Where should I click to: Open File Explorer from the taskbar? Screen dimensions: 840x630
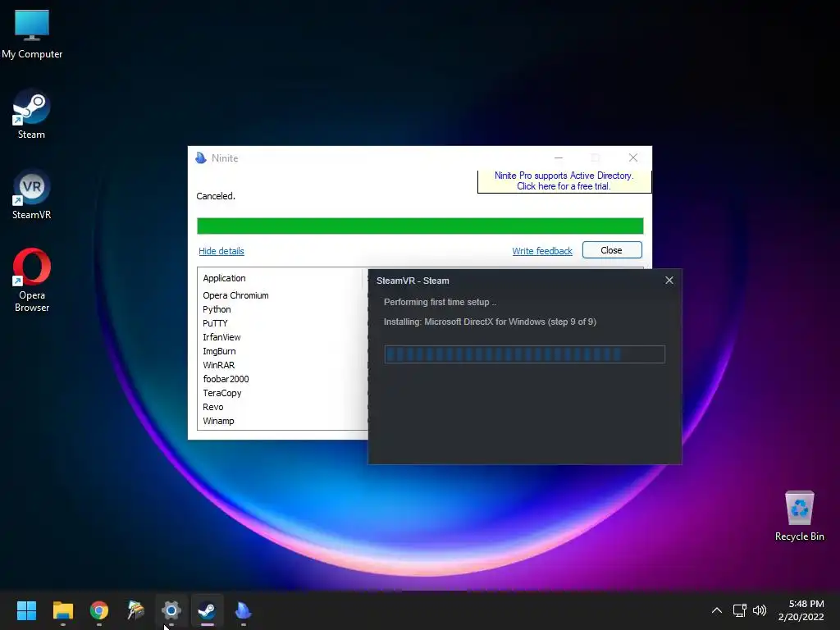pyautogui.click(x=62, y=610)
